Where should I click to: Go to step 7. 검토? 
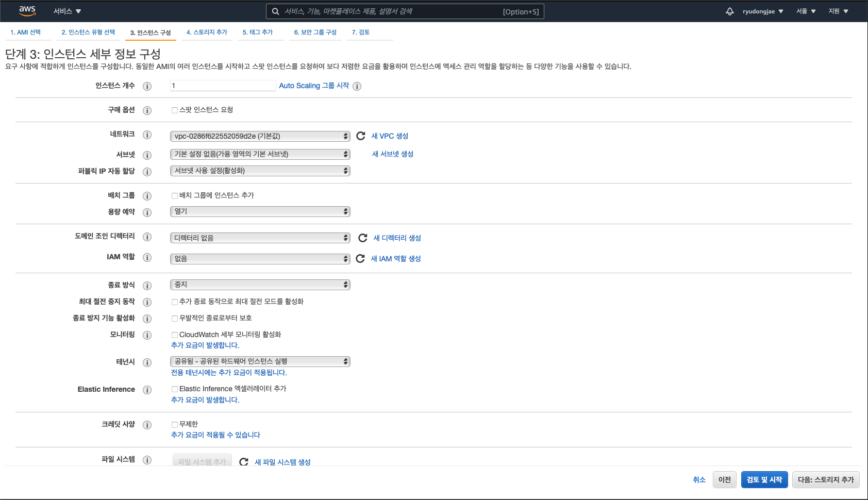pyautogui.click(x=361, y=32)
